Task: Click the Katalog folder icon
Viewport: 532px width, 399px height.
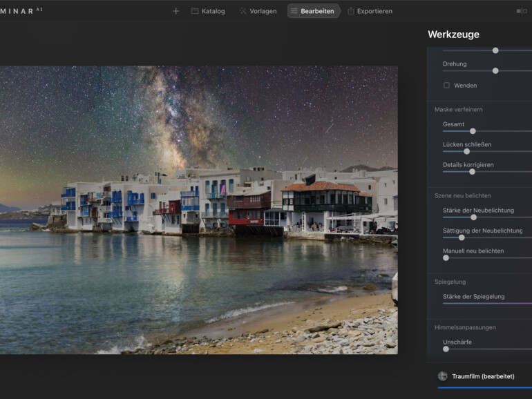Action: pos(195,11)
